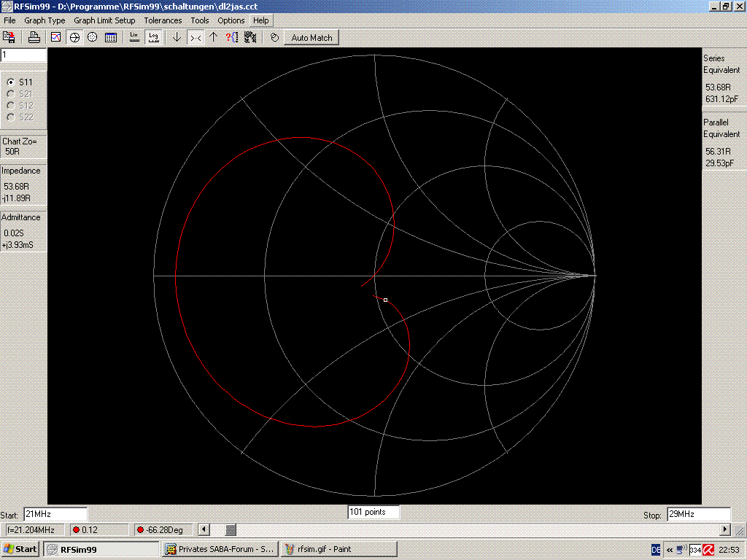Viewport: 747px width, 560px height.
Task: Open the Options menu
Action: 231,20
